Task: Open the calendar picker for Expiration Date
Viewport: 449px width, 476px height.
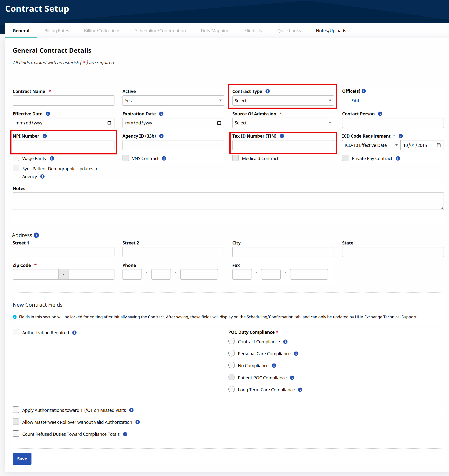Action: click(219, 123)
